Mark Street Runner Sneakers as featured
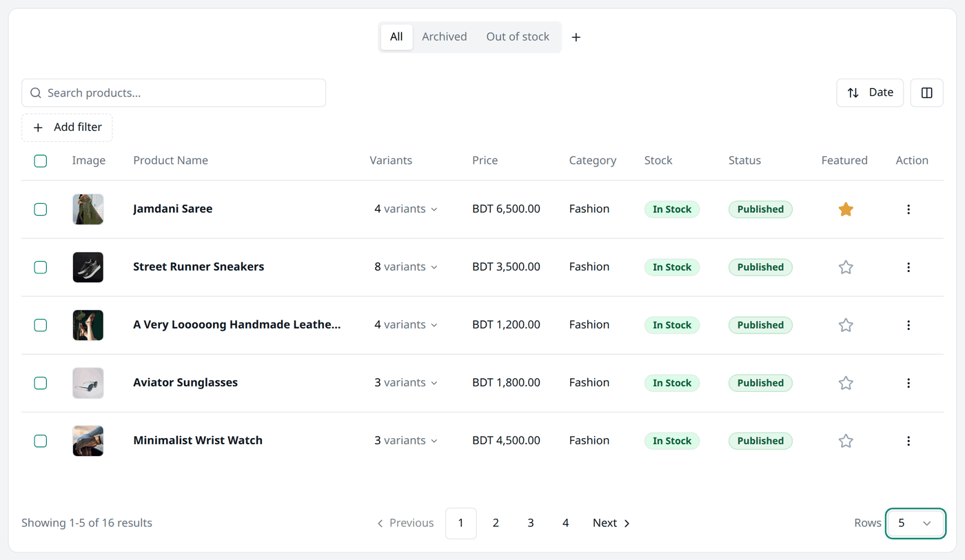The height and width of the screenshot is (560, 965). [x=846, y=267]
